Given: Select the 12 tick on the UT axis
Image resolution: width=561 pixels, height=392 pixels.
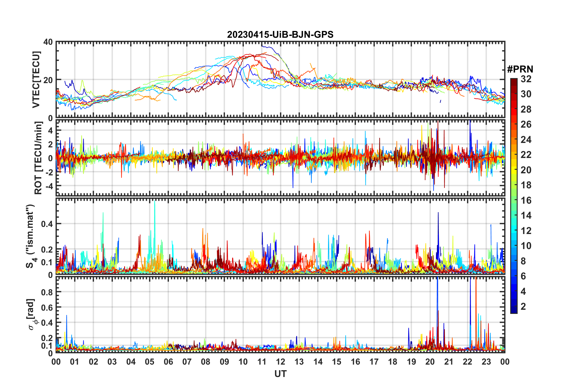Looking at the screenshot, I should (x=280, y=362).
